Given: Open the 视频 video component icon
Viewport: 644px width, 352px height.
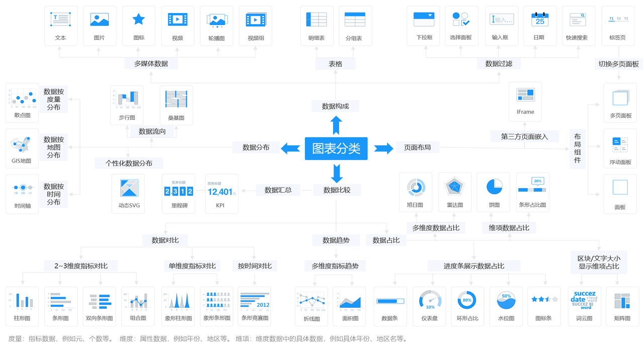Looking at the screenshot, I should [177, 20].
